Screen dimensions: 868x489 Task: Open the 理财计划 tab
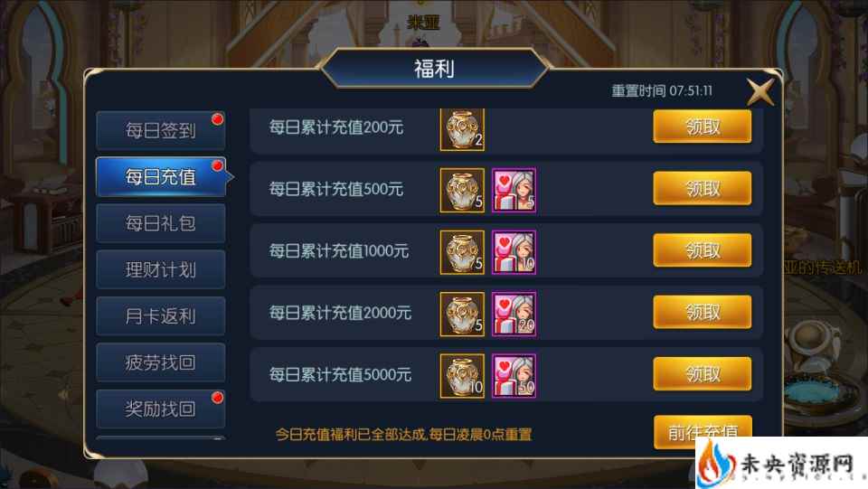click(161, 270)
